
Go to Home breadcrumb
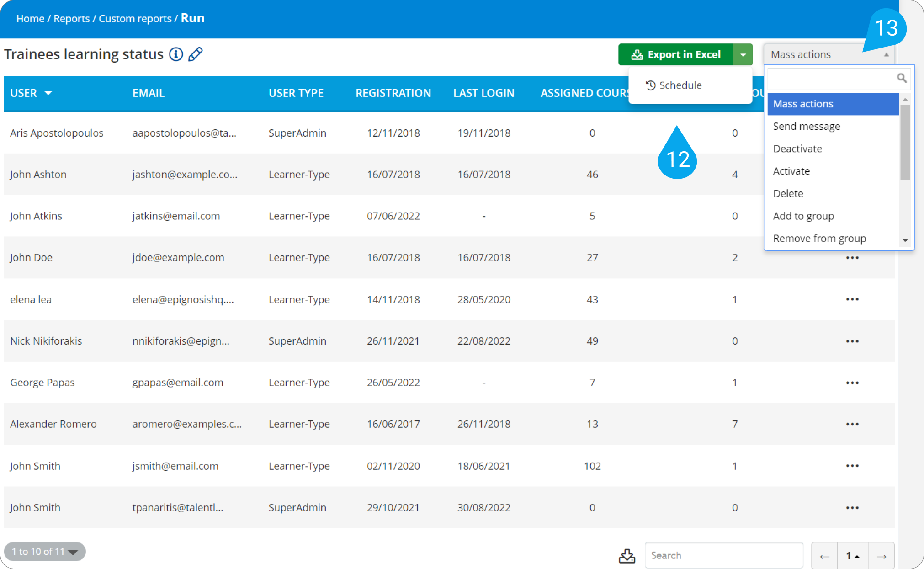pyautogui.click(x=30, y=19)
